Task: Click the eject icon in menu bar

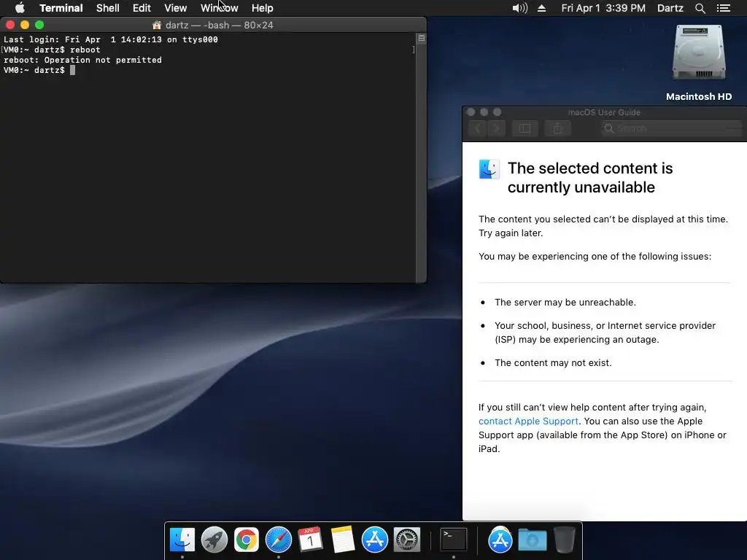Action: (542, 8)
